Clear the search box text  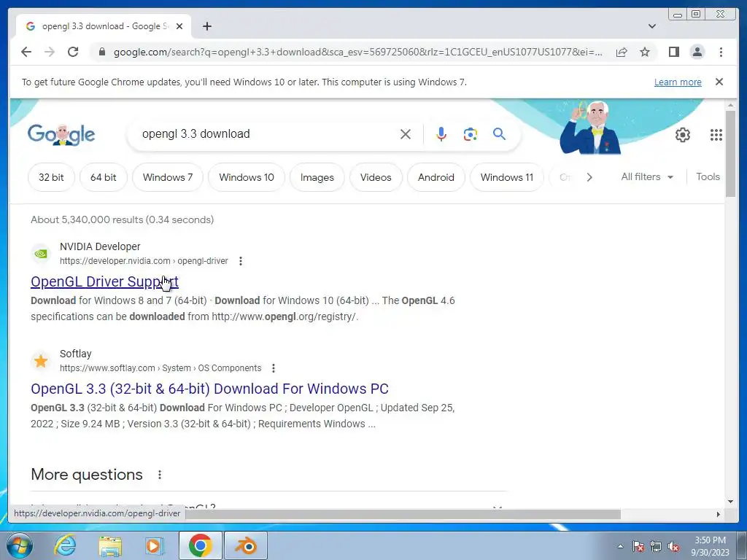click(406, 134)
